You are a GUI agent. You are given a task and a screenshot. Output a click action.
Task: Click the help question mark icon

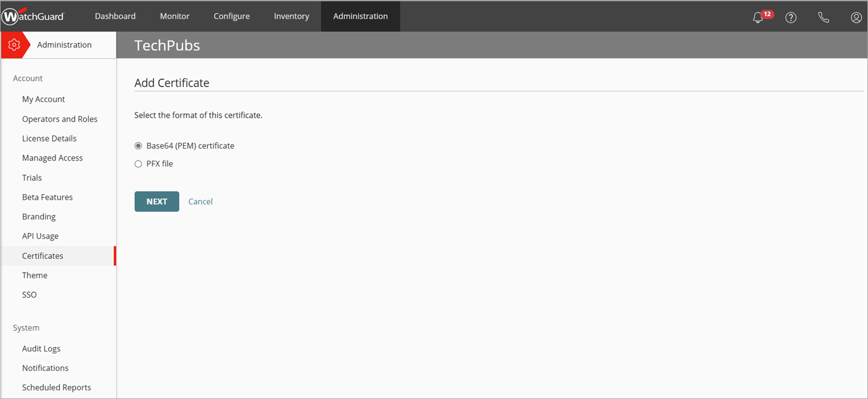791,17
